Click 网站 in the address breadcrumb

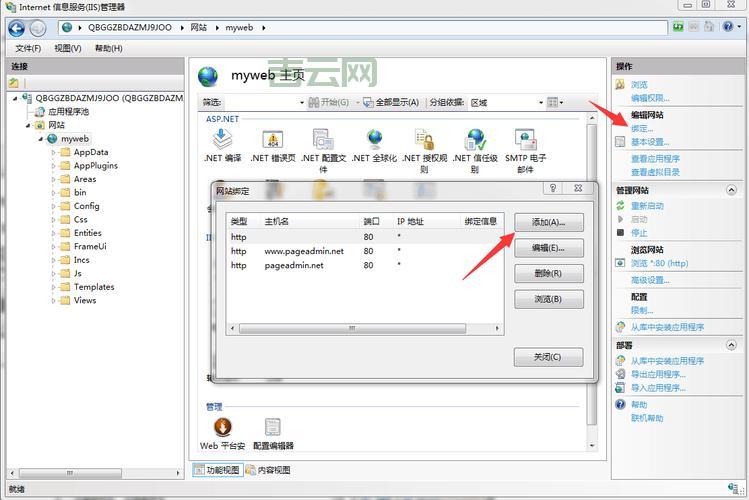click(x=198, y=28)
